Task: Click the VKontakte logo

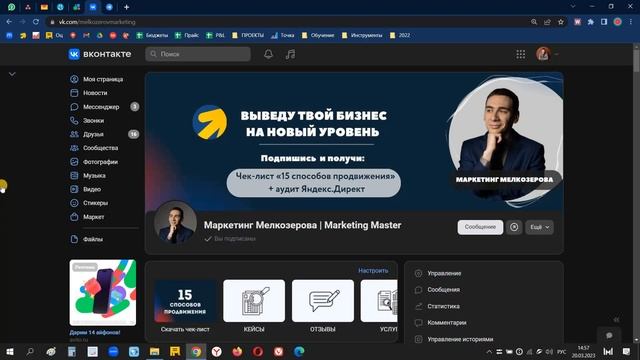Action: pos(100,54)
